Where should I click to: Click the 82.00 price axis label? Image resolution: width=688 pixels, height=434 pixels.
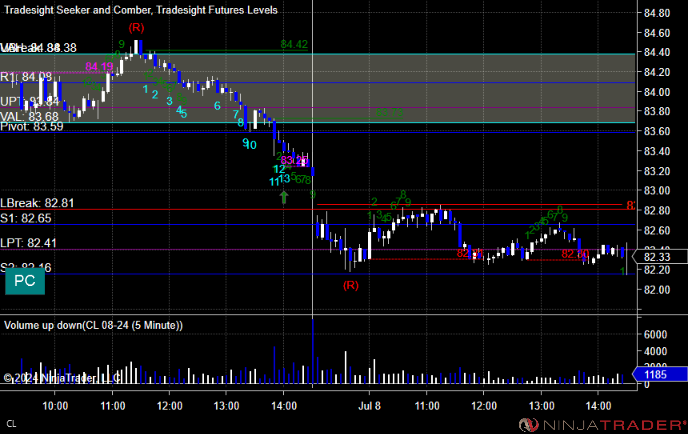click(x=657, y=290)
